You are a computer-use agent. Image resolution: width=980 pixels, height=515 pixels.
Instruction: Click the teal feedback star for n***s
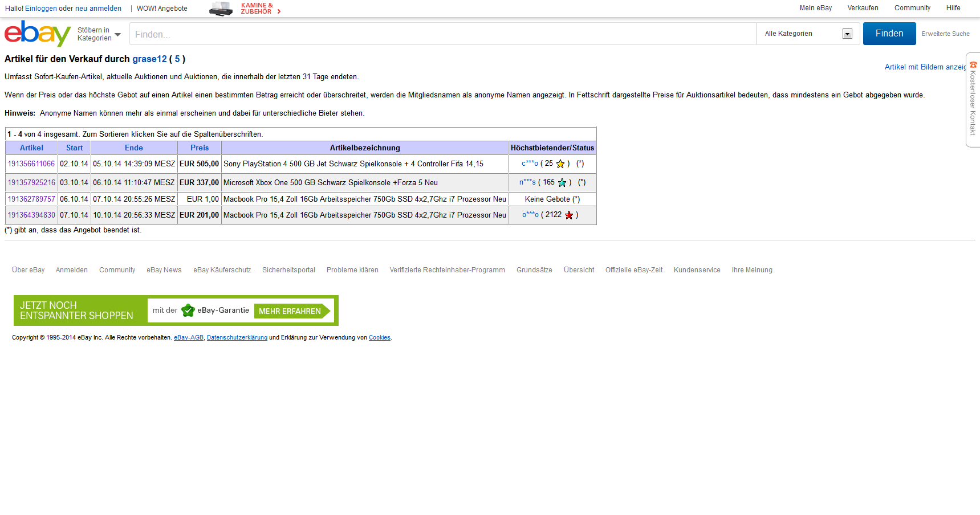point(562,183)
